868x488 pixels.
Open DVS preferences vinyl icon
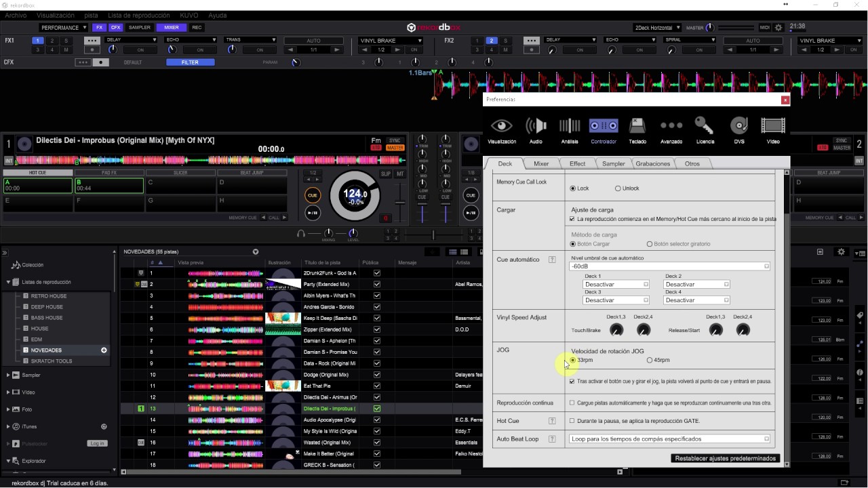(x=738, y=126)
